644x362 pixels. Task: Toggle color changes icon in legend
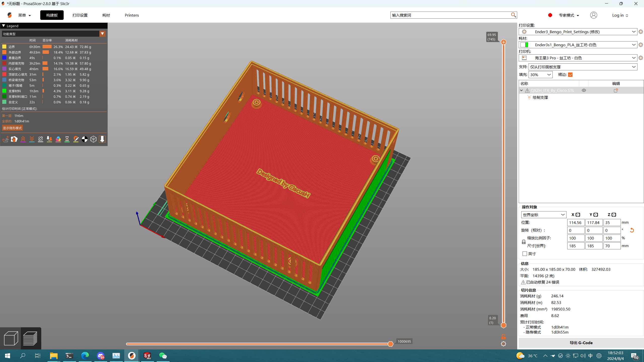[x=58, y=139]
